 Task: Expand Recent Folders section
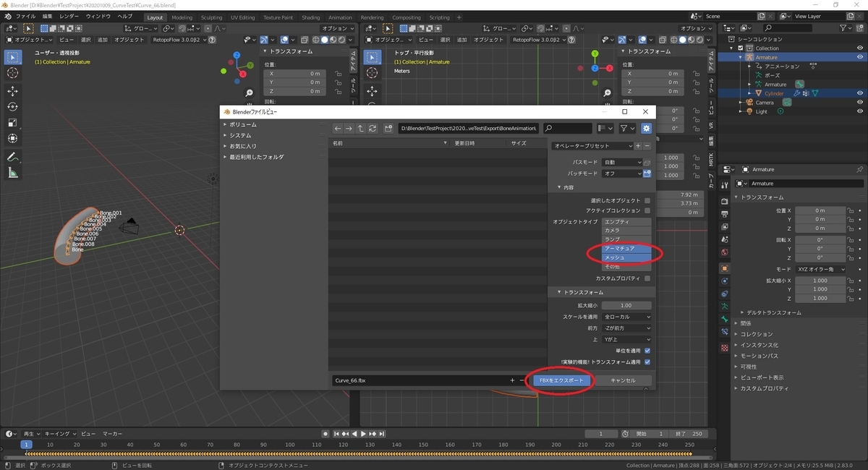point(253,157)
